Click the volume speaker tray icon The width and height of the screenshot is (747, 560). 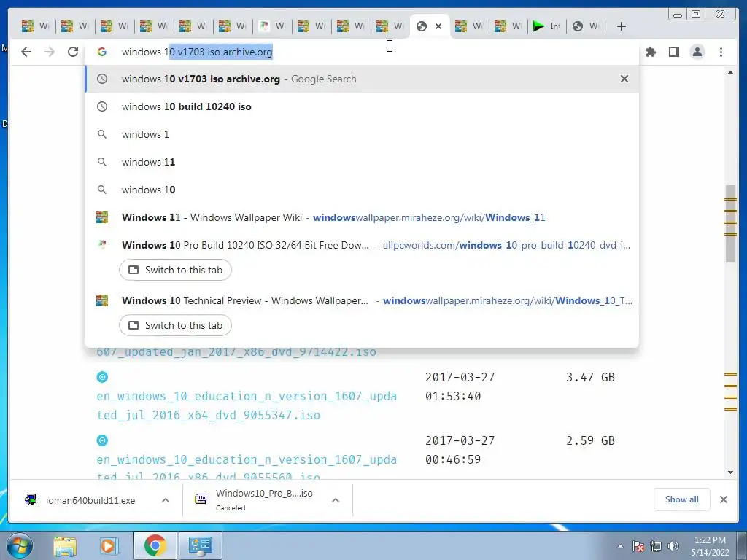(673, 546)
